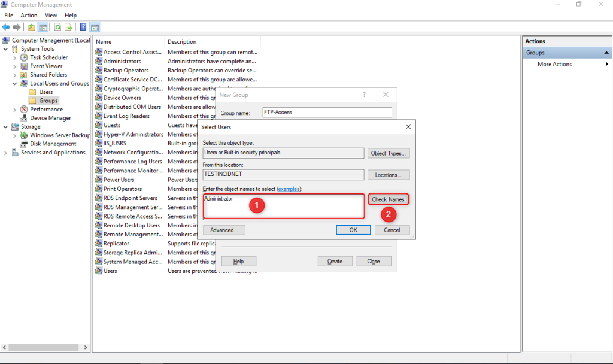Click the Refresh toolbar icon
This screenshot has width=613, height=364.
point(57,27)
